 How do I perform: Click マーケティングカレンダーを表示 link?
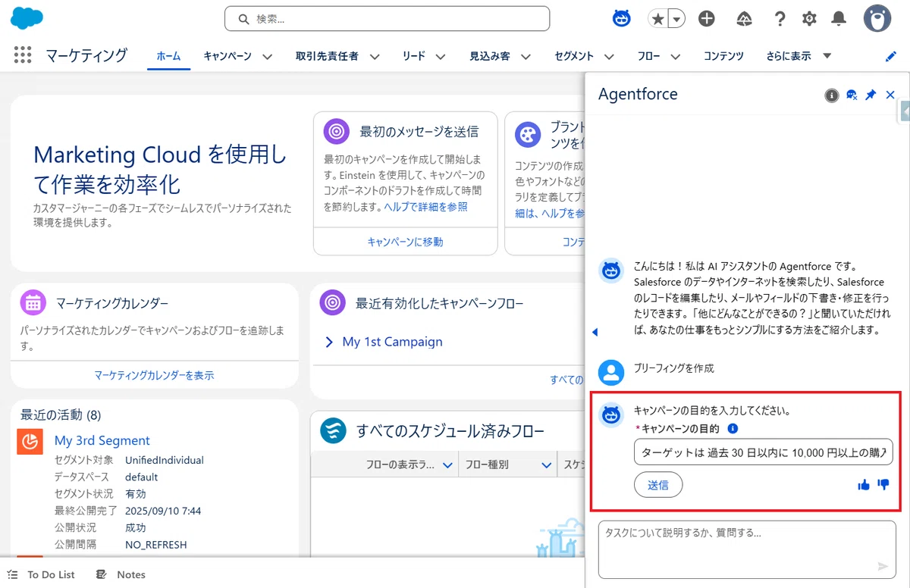click(154, 375)
